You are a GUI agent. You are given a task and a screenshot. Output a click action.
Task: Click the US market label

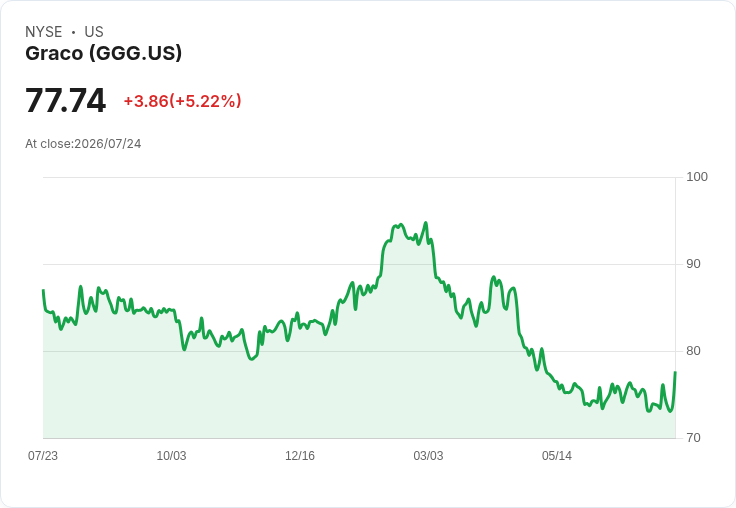(94, 32)
